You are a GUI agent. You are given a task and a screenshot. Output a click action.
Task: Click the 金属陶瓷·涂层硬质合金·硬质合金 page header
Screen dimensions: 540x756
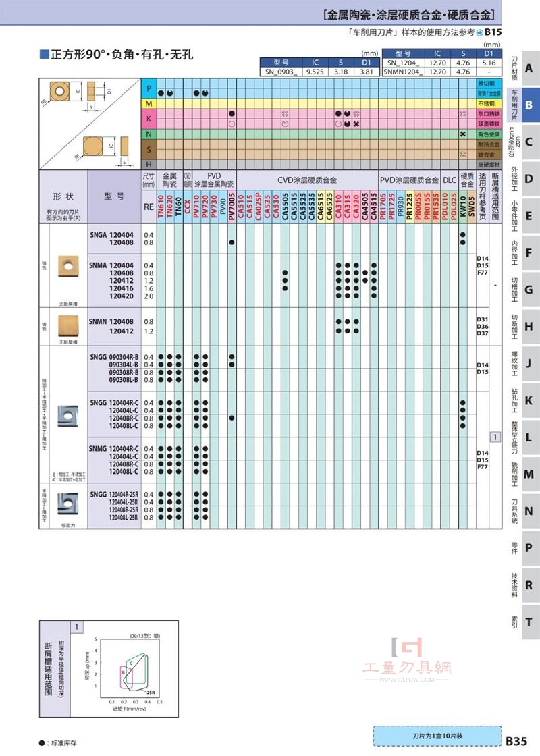[x=409, y=14]
